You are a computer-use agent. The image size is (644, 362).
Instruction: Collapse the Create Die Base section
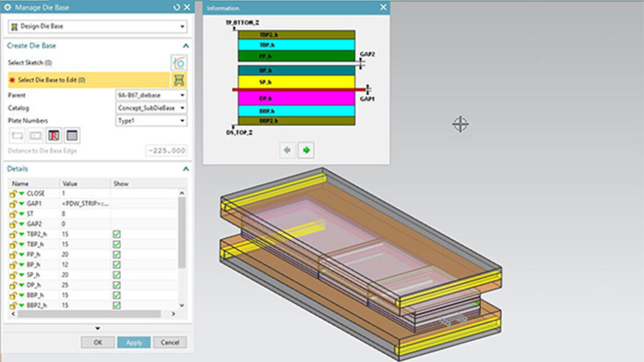[x=186, y=45]
